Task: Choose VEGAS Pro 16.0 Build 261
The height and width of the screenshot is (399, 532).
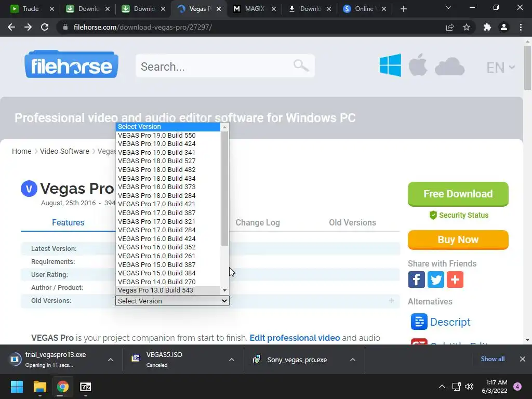Action: (168, 256)
